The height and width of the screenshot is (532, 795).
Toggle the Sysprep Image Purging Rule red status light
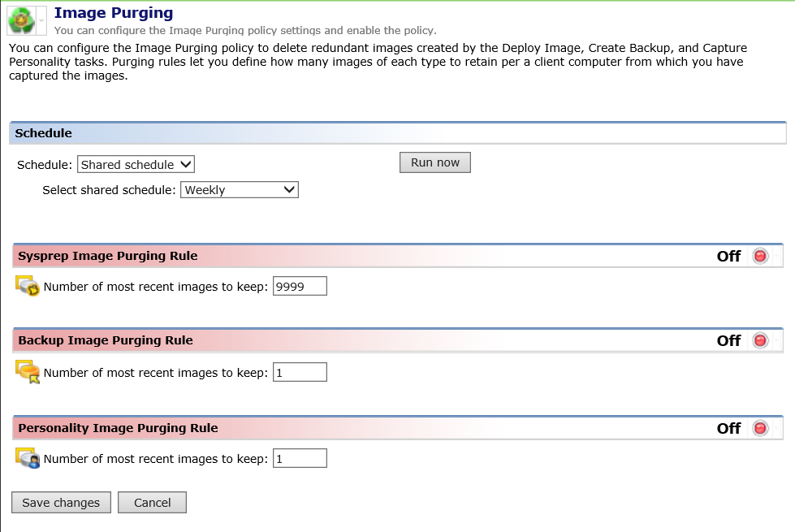pyautogui.click(x=760, y=256)
